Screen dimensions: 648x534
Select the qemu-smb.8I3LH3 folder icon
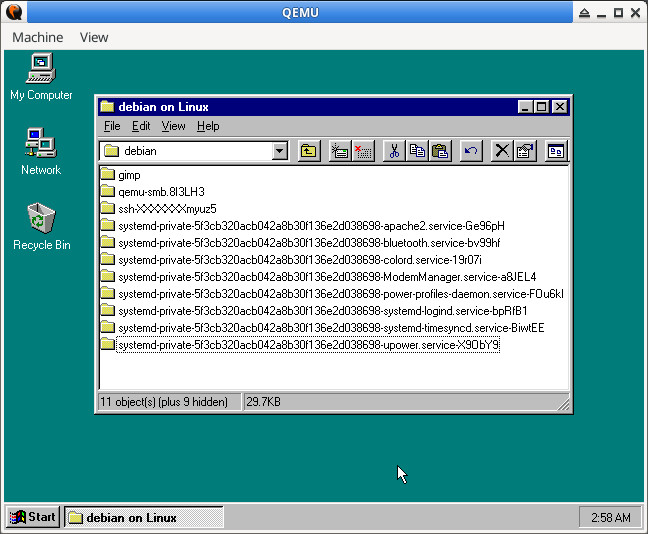click(x=107, y=191)
